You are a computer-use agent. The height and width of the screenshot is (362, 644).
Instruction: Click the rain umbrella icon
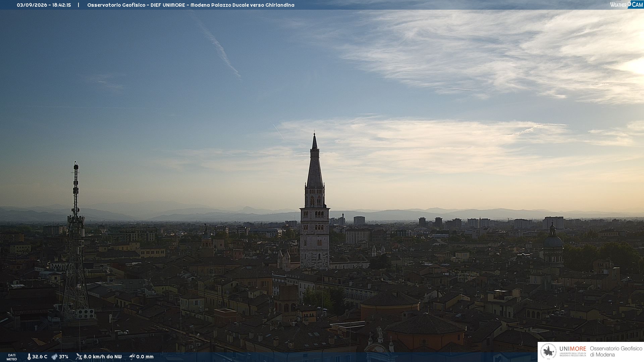coord(132,357)
